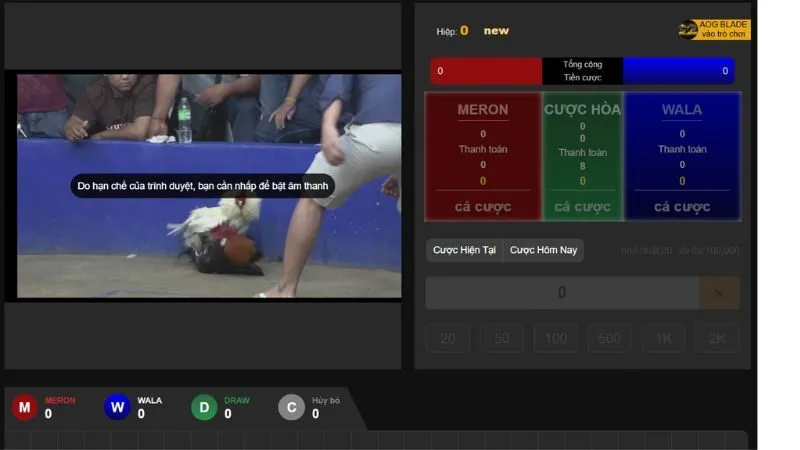This screenshot has width=800, height=450.
Task: Select the 500 chip amount
Action: [x=609, y=338]
